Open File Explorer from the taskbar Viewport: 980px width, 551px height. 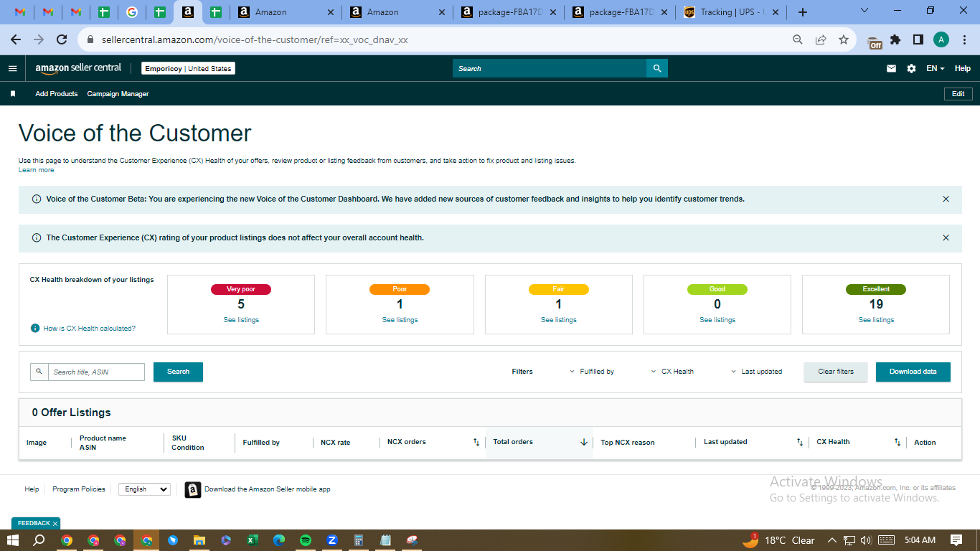[x=199, y=540]
